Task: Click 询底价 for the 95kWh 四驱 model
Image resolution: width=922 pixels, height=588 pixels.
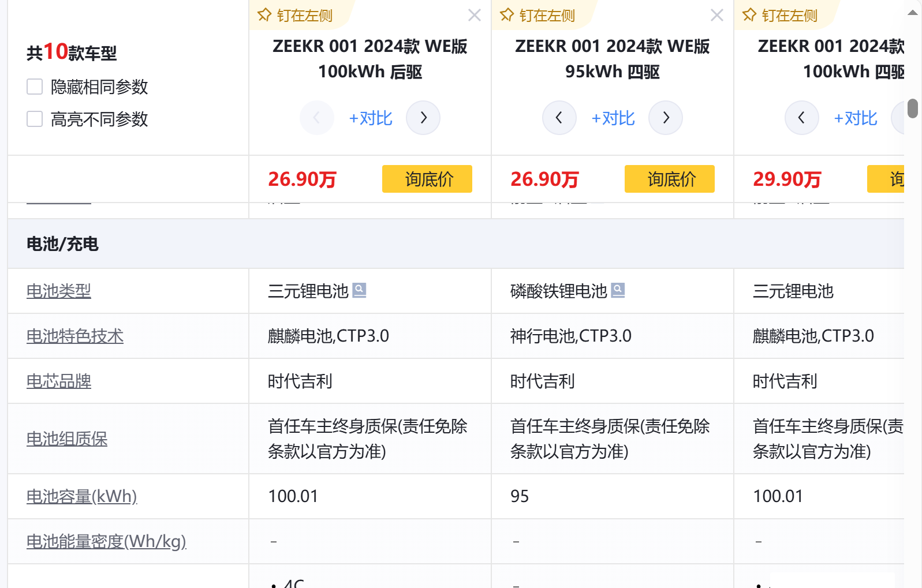Action: [x=670, y=179]
